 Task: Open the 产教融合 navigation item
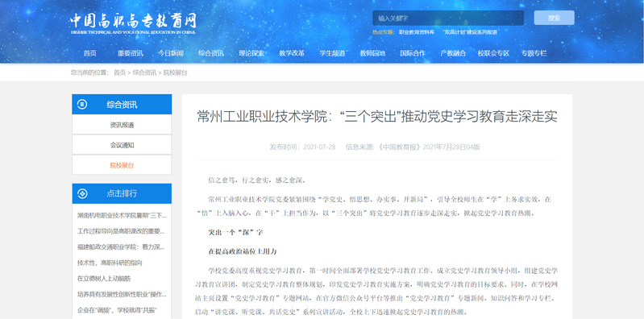coord(453,53)
